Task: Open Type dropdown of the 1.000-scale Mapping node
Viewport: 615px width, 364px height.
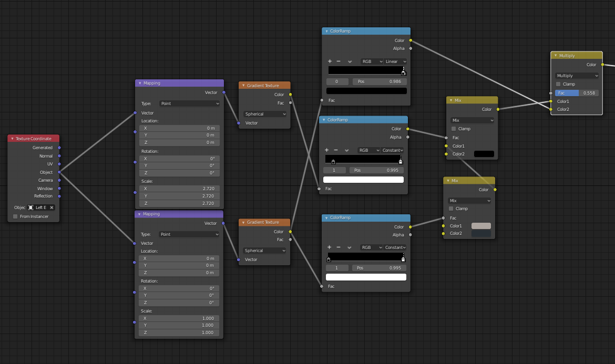Action: 189,234
